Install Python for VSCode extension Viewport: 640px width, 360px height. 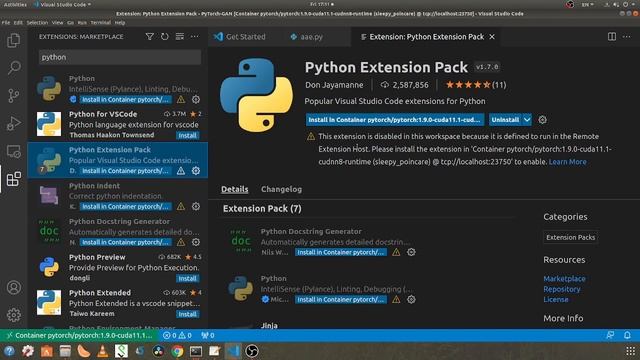[x=187, y=135]
